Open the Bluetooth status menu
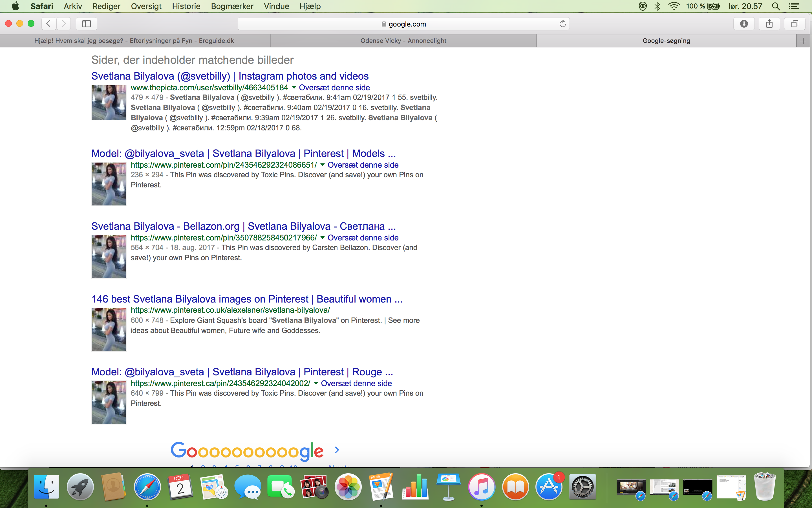The width and height of the screenshot is (812, 508). coord(657,6)
